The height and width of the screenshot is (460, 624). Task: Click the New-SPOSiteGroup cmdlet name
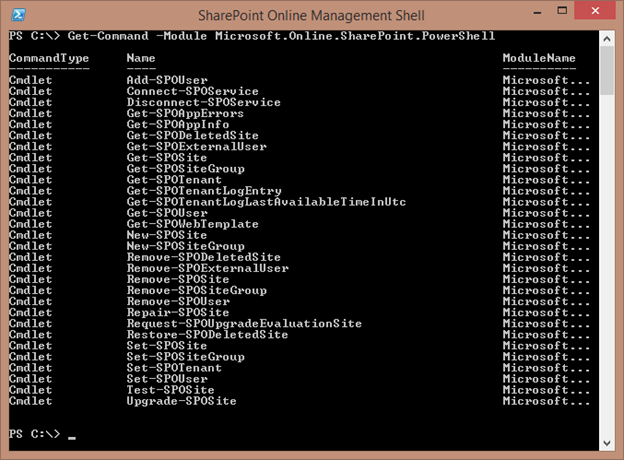point(185,246)
